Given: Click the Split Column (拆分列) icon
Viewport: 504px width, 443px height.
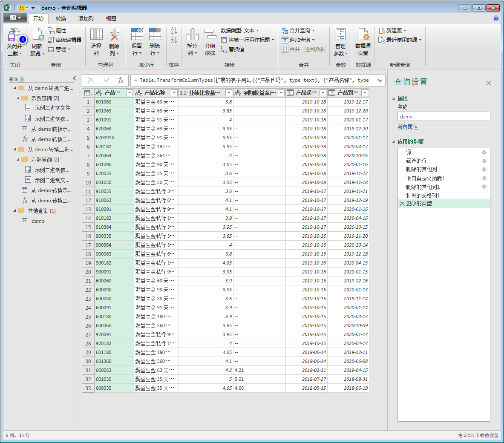Looking at the screenshot, I should tap(192, 35).
